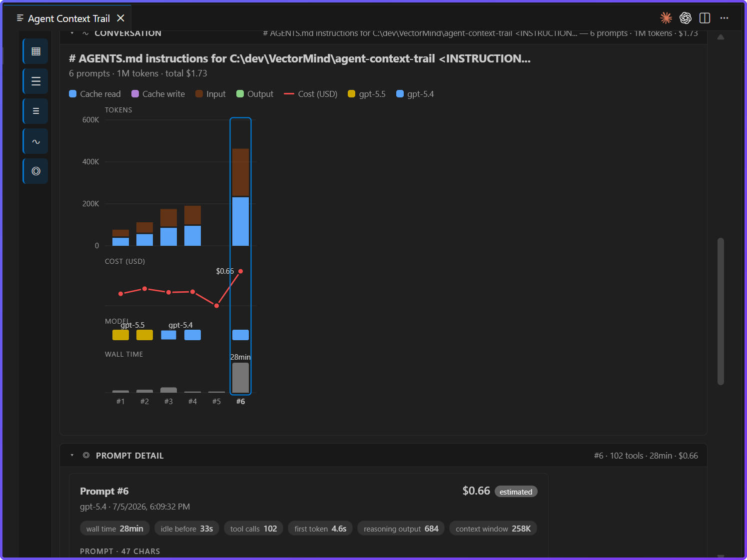747x560 pixels.
Task: Click the first token 4.6s chip
Action: (320, 529)
